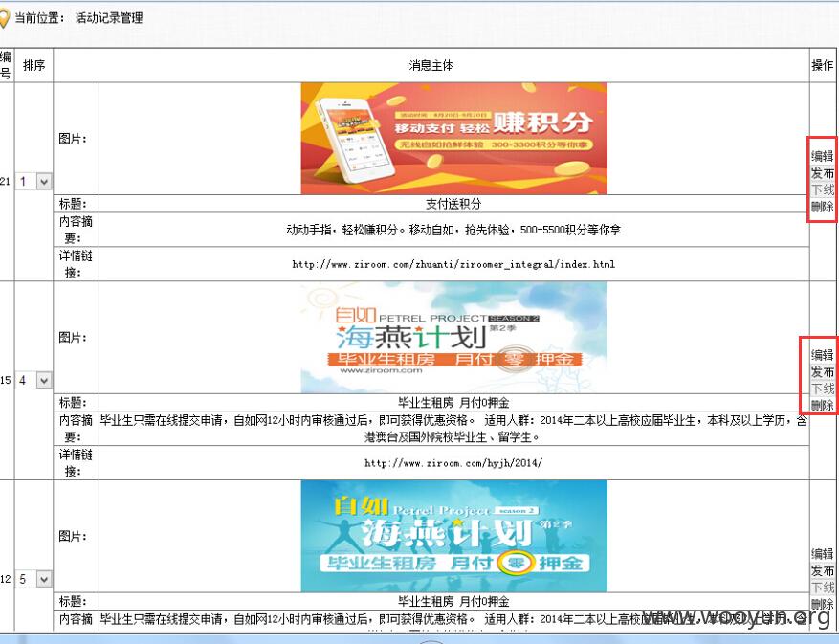This screenshot has width=839, height=644.
Task: Click 发布 for record 15
Action: [x=823, y=371]
